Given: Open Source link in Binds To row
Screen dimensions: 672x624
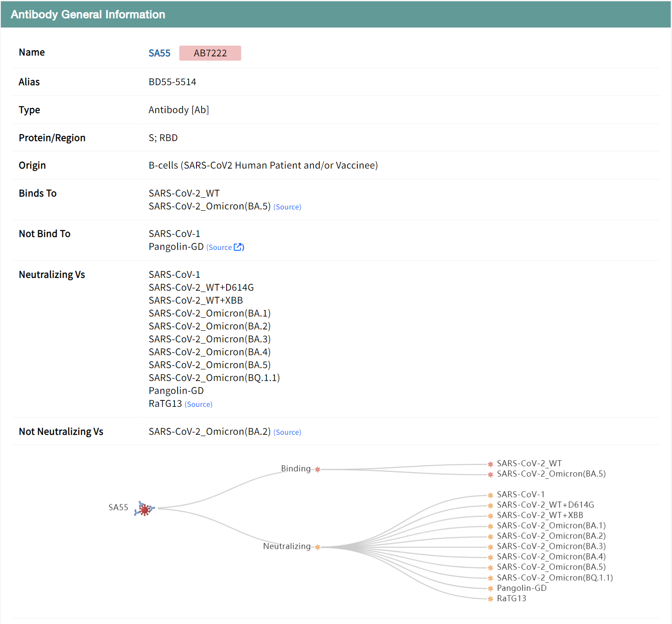Looking at the screenshot, I should [x=287, y=207].
